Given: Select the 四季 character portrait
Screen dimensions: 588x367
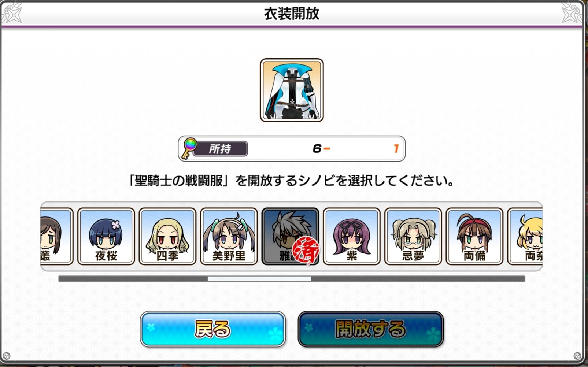Looking at the screenshot, I should click(x=167, y=236).
